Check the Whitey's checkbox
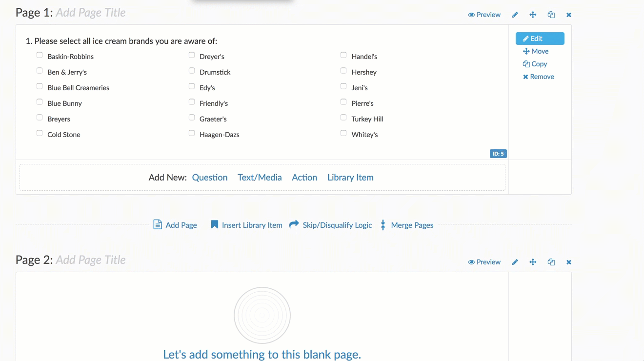This screenshot has height=361, width=644. point(343,133)
